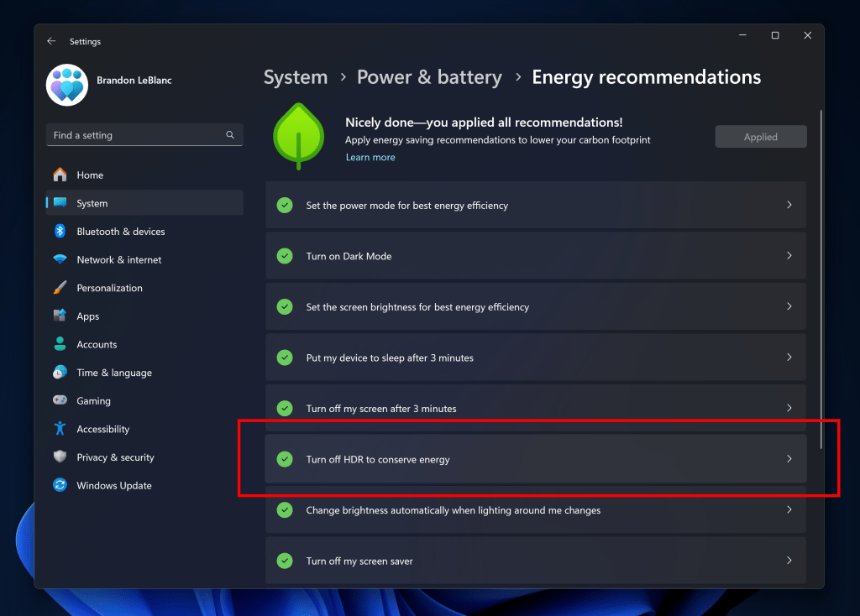Viewport: 860px width, 616px height.
Task: Open Windows Update
Action: (x=114, y=485)
